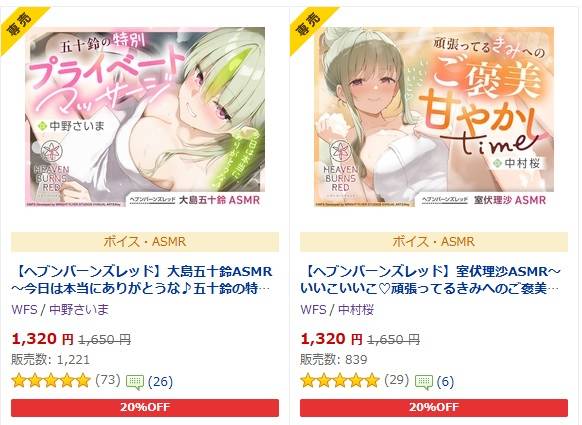The width and height of the screenshot is (582, 425).
Task: Open the 大島五十鈴 ASMR cover thumbnail
Action: [x=145, y=117]
